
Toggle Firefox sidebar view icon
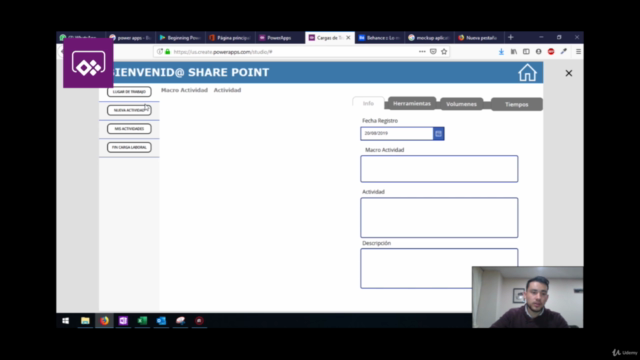point(526,52)
